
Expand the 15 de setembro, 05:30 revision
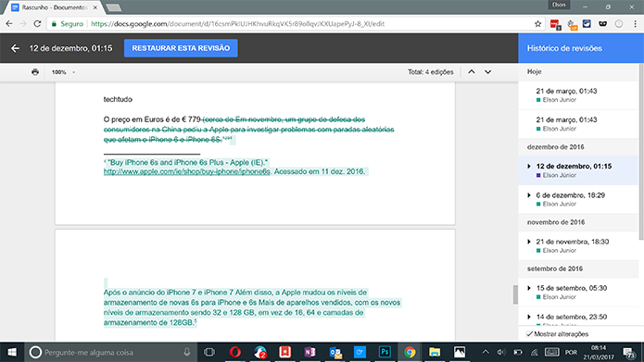click(x=529, y=288)
